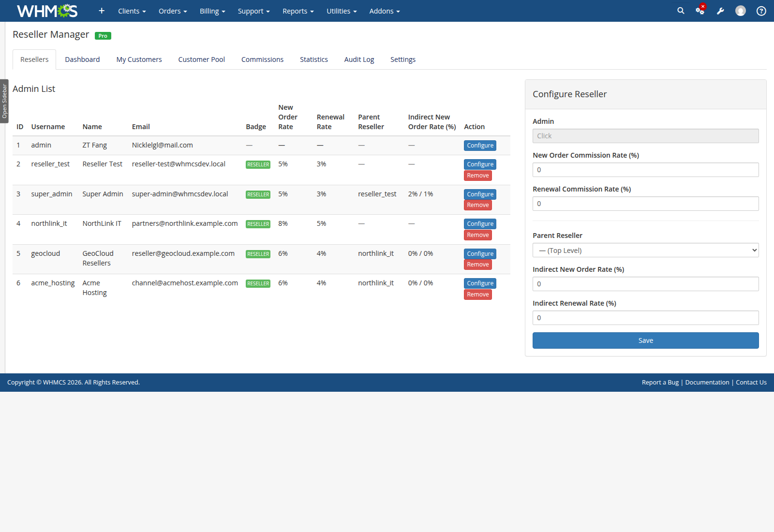
Task: Open the search magnifier icon
Action: 681,11
